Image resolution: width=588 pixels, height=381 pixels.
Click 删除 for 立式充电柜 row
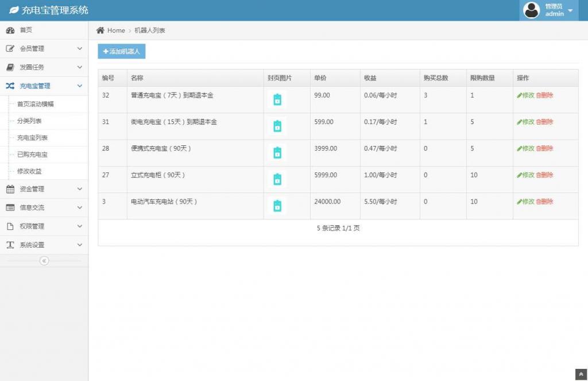[544, 175]
